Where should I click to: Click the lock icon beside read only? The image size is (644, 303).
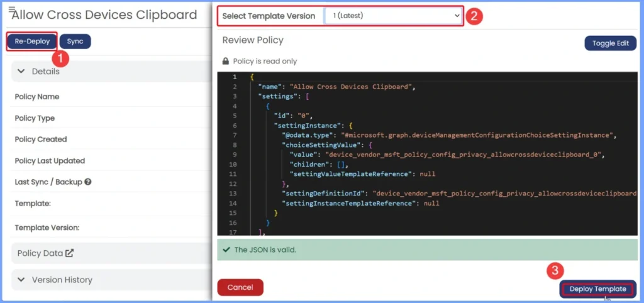coord(226,61)
